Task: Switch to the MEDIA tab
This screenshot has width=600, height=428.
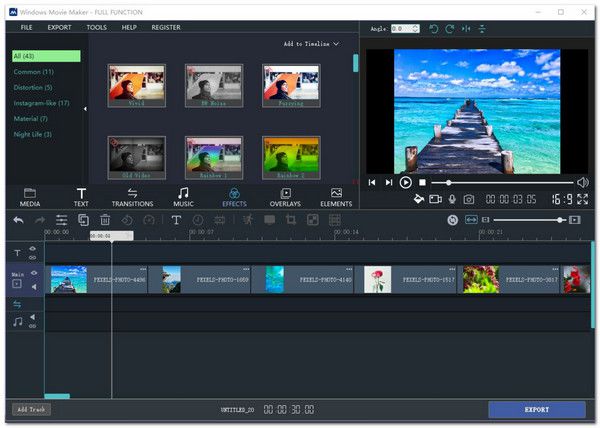Action: tap(30, 197)
